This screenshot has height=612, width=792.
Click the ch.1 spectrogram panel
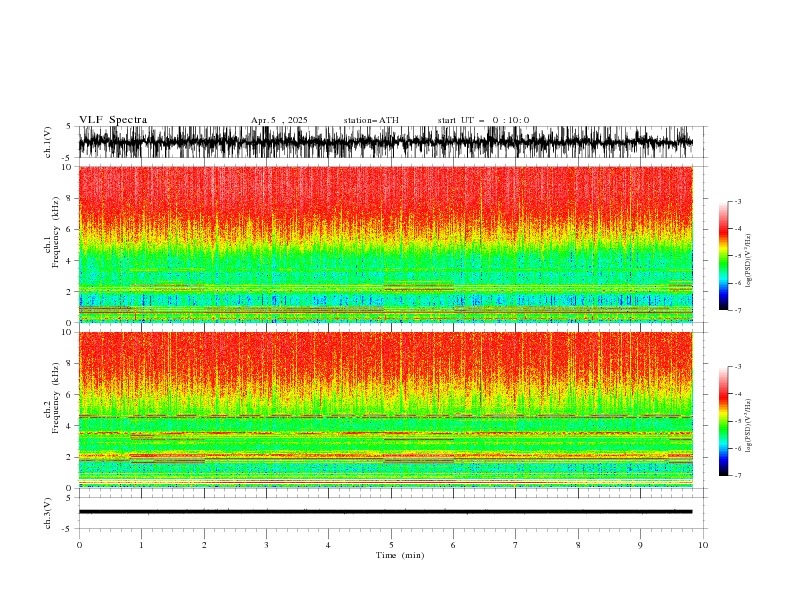point(386,244)
